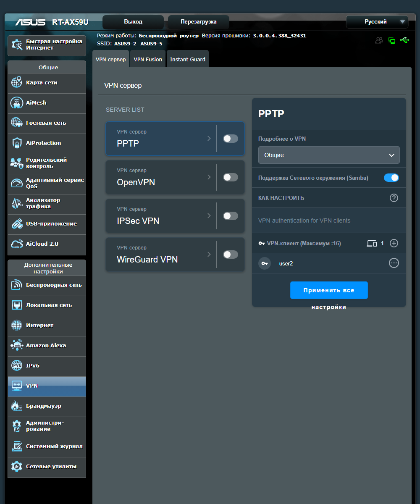Open firmware version 3.0.0.4.388_32431 link
This screenshot has width=420, height=504.
(279, 36)
